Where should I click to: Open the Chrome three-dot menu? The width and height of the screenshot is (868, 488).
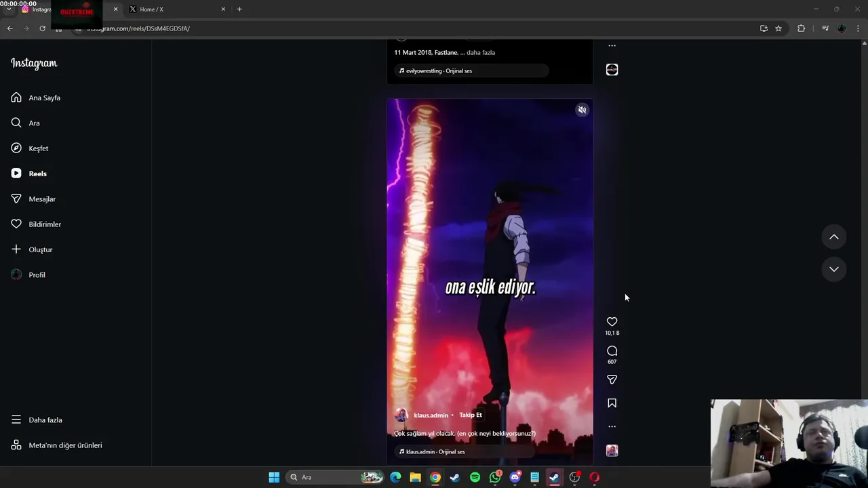[x=859, y=28]
